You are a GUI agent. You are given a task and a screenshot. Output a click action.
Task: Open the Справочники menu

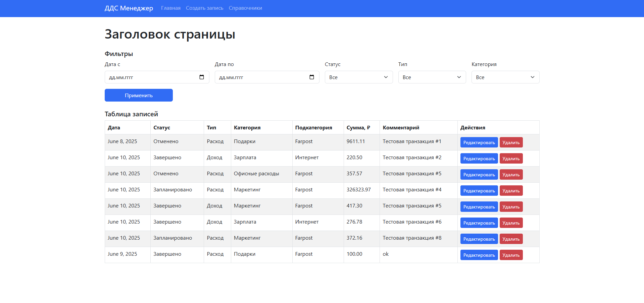point(245,8)
